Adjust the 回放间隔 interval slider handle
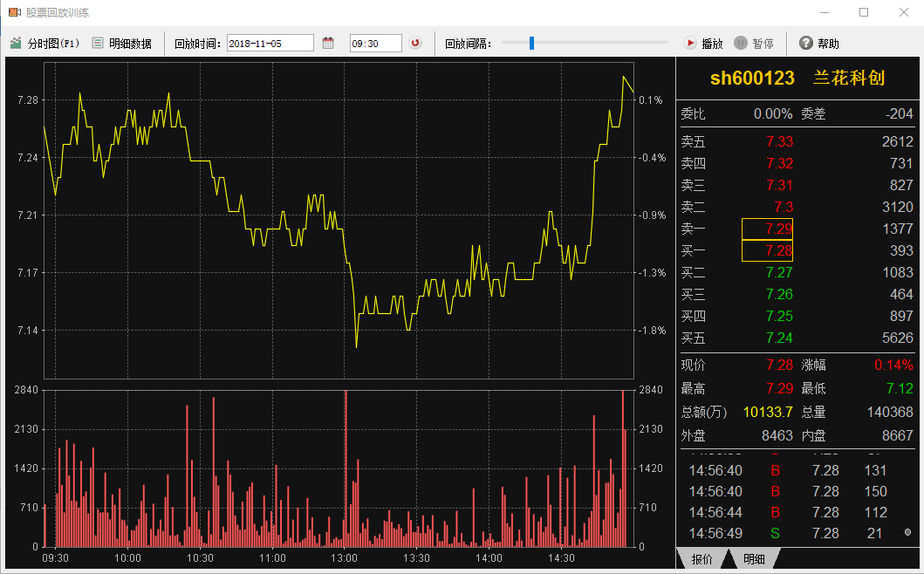 531,43
